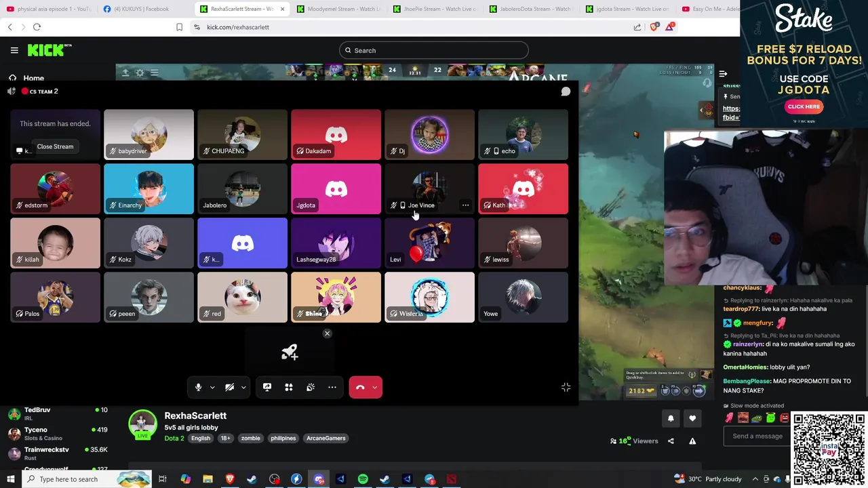Click the English tag

[201, 439]
